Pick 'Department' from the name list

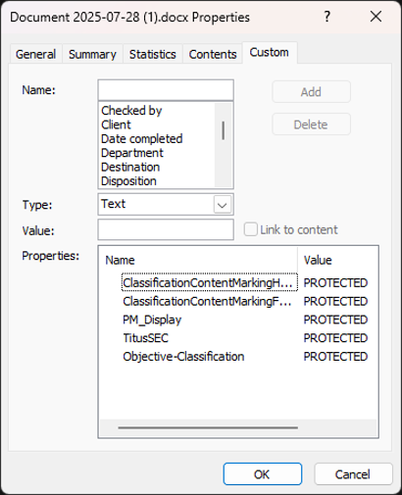(132, 153)
